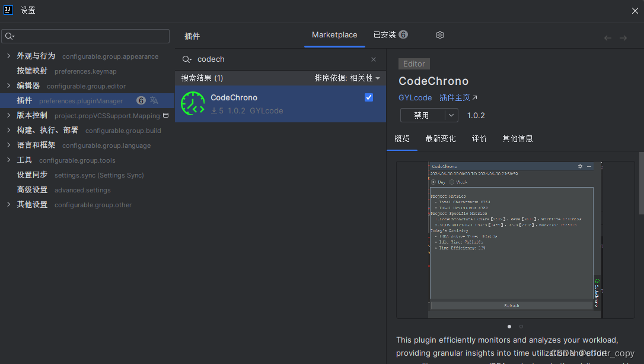The image size is (644, 364).
Task: Click the settings search input field
Action: (x=85, y=36)
